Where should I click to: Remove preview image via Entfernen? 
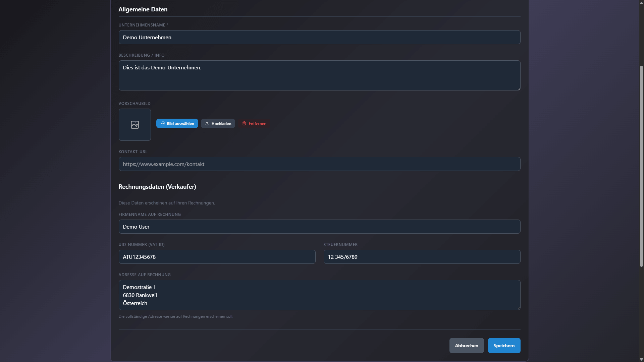point(254,124)
